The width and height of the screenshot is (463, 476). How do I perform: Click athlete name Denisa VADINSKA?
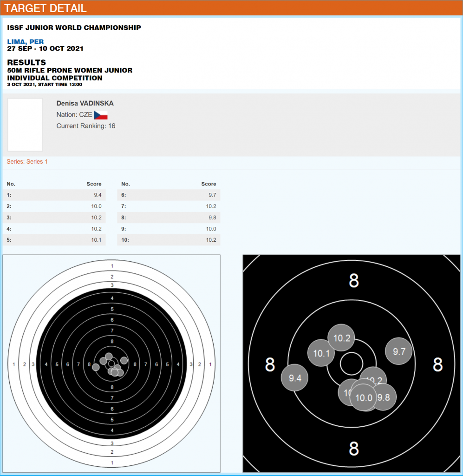(85, 103)
